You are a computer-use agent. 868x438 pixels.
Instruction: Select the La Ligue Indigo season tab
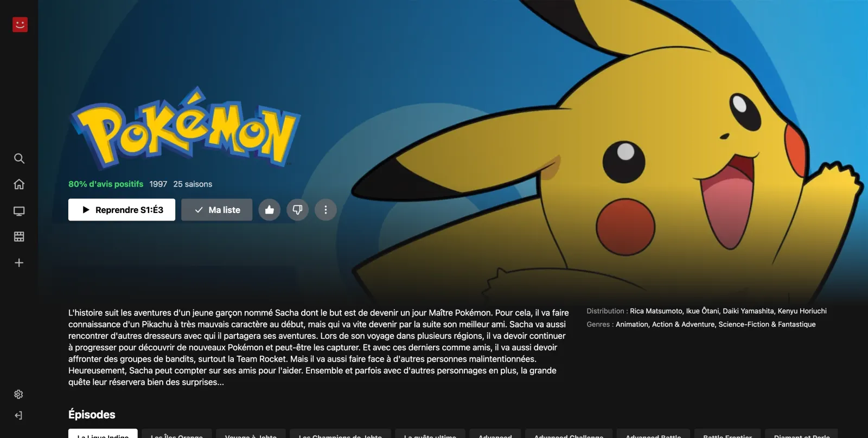103,434
